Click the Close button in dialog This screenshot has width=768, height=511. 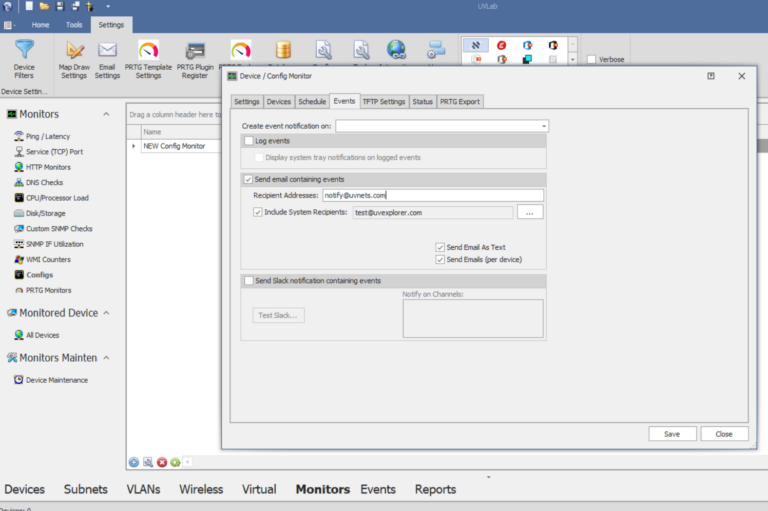point(724,434)
